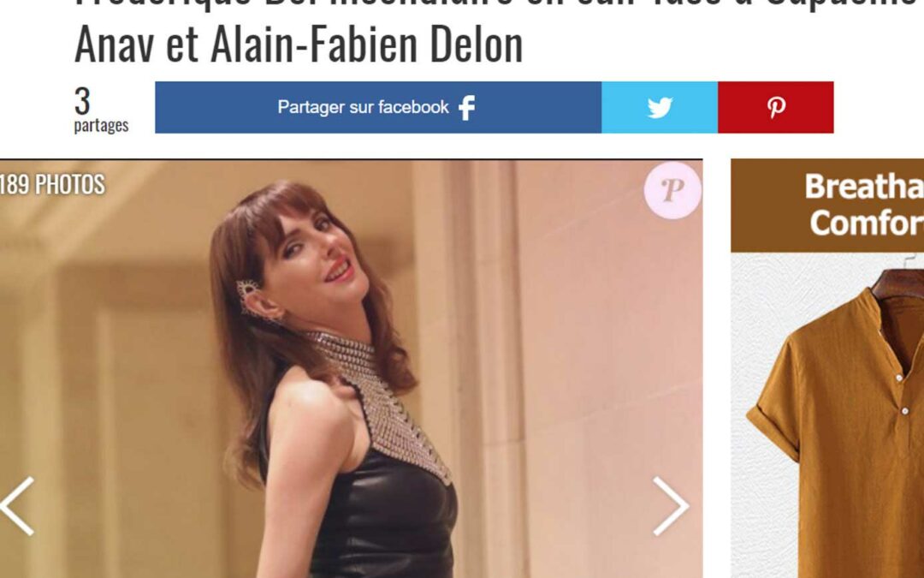Click the word partages under the number
This screenshot has height=578, width=924.
click(x=101, y=126)
